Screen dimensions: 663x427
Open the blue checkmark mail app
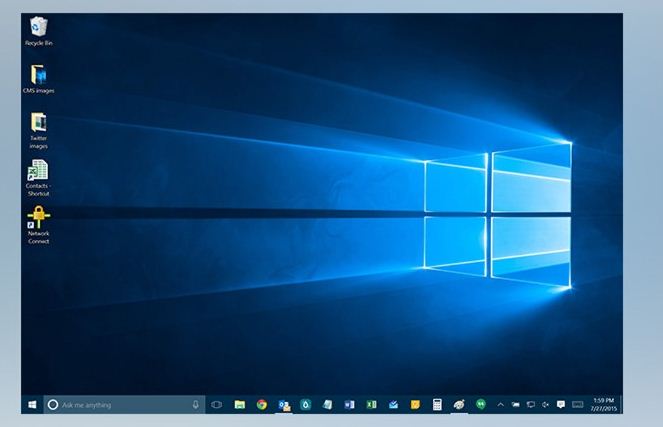coord(393,405)
